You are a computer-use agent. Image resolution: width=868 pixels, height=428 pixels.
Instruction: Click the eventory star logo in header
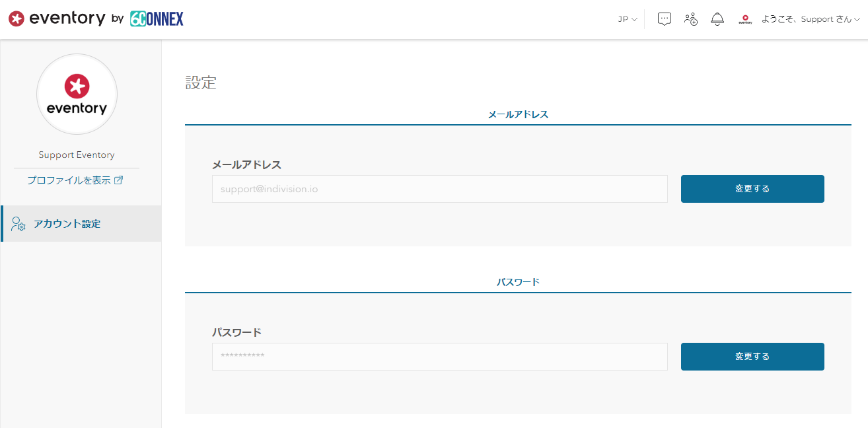coord(17,19)
